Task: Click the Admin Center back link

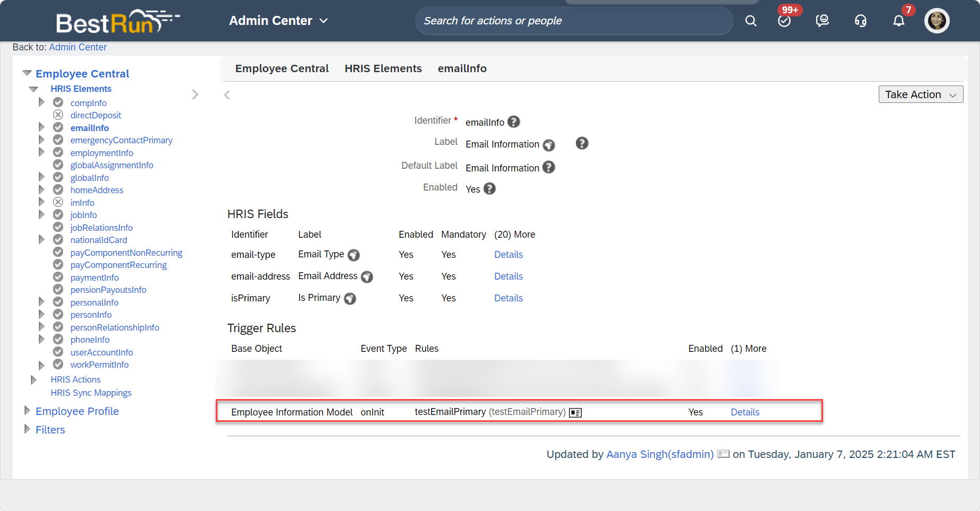Action: pyautogui.click(x=78, y=47)
